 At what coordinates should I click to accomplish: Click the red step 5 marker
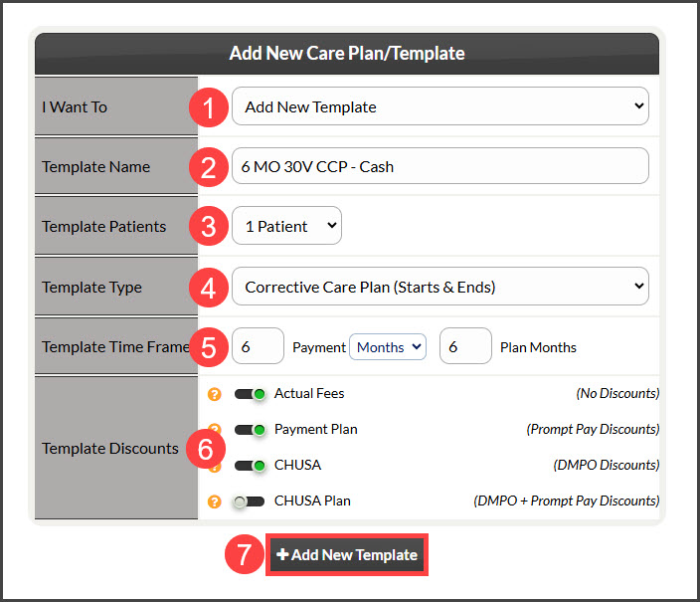pos(209,347)
